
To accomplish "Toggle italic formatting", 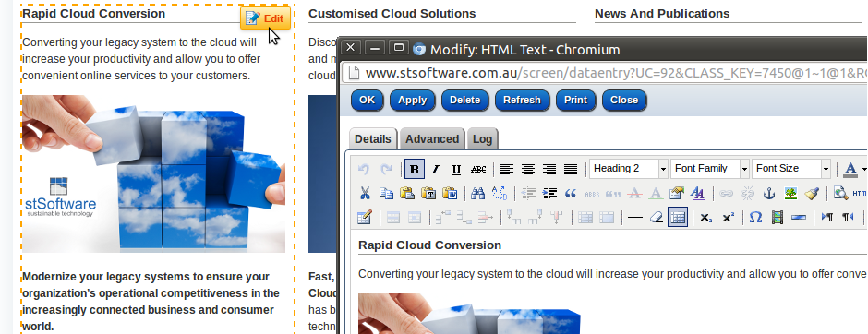I will coord(435,169).
